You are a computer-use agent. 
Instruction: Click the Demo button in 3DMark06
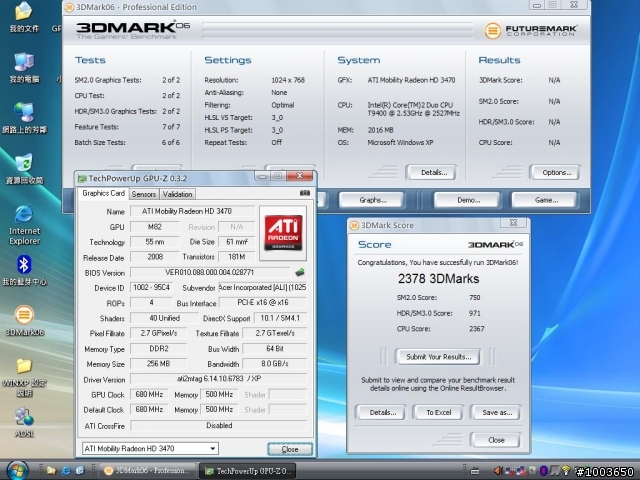click(x=468, y=200)
